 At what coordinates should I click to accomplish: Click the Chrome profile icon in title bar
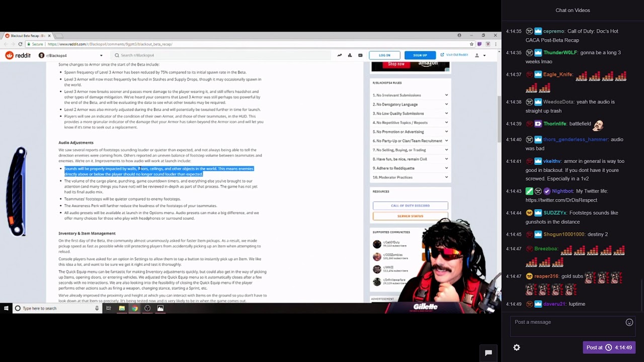point(459,35)
